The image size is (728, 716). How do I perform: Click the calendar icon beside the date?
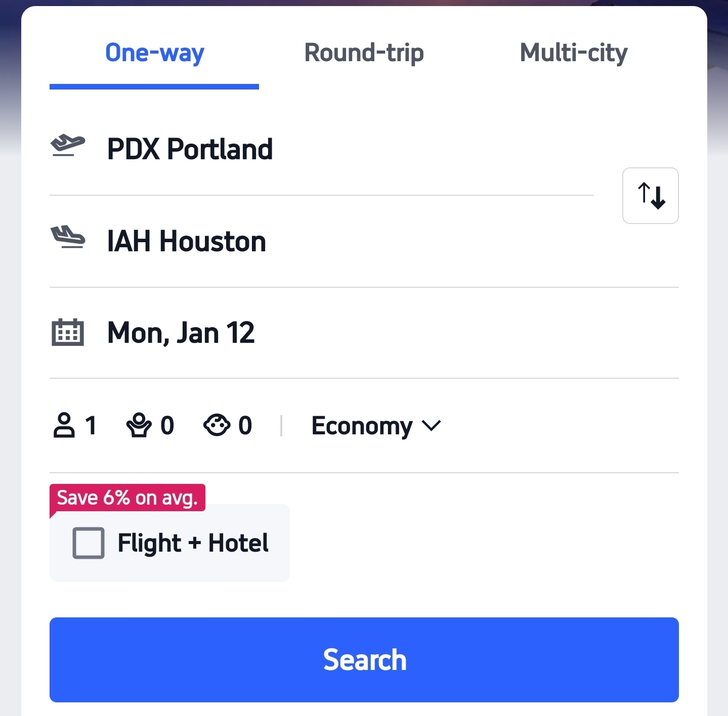[68, 332]
